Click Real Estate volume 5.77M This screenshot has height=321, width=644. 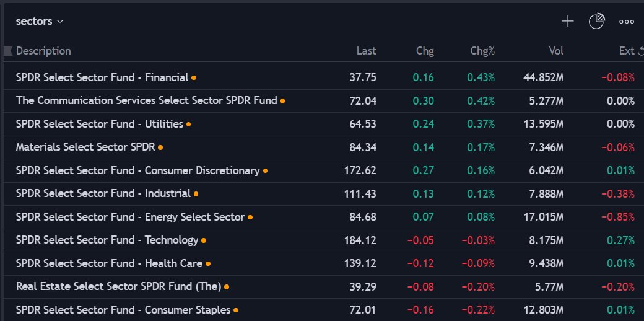549,287
